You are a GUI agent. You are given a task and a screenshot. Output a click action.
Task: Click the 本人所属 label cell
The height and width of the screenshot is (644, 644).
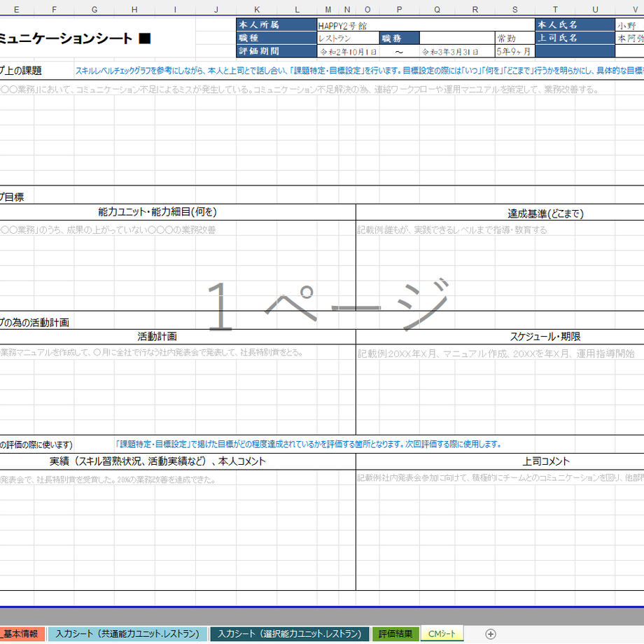[x=276, y=25]
